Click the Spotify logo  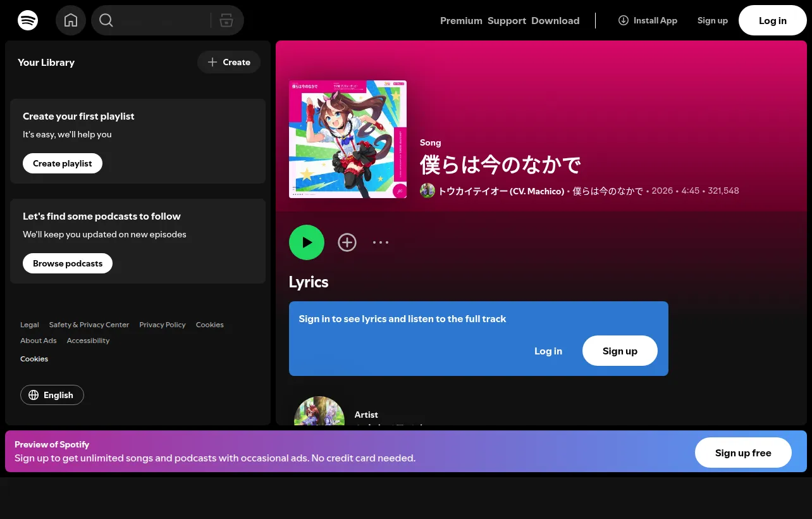pos(28,20)
